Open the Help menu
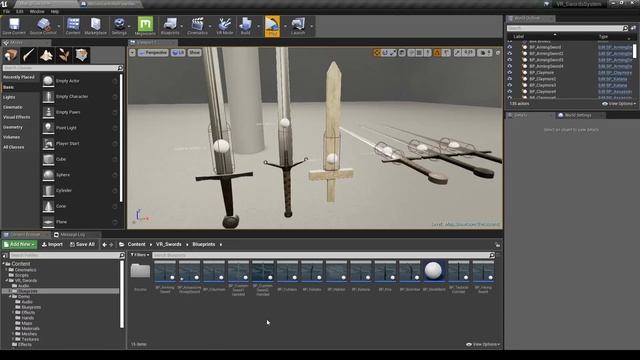 (x=55, y=11)
